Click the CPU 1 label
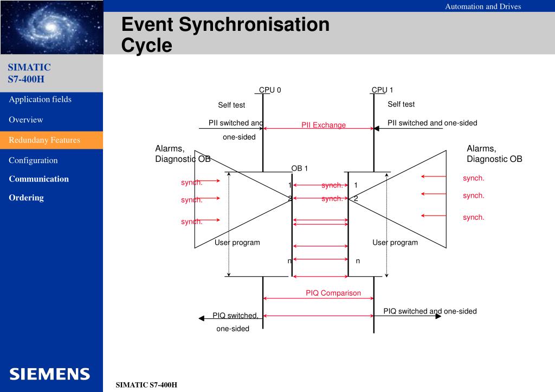The width and height of the screenshot is (555, 392). point(382,90)
